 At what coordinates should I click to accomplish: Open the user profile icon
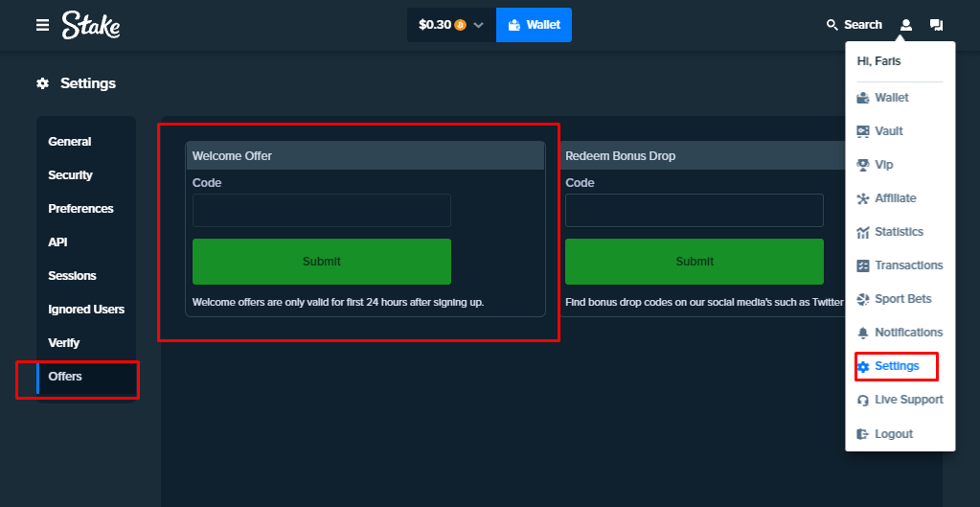pyautogui.click(x=906, y=25)
